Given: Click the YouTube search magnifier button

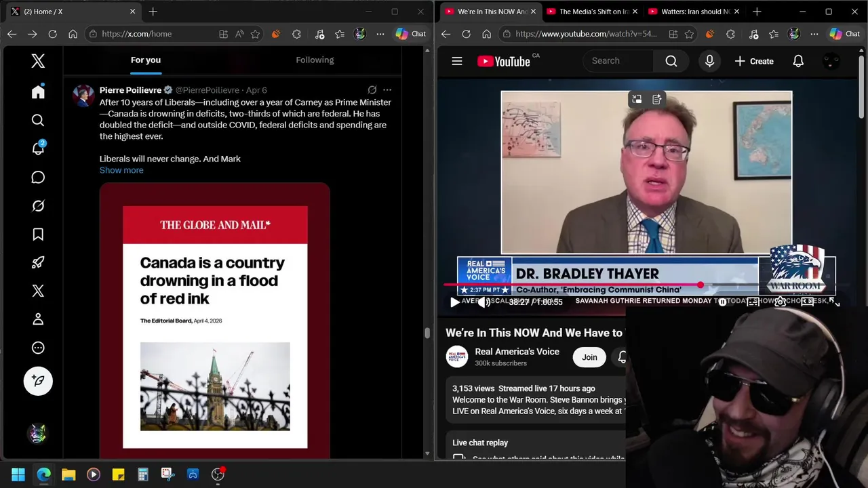Looking at the screenshot, I should click(x=671, y=61).
